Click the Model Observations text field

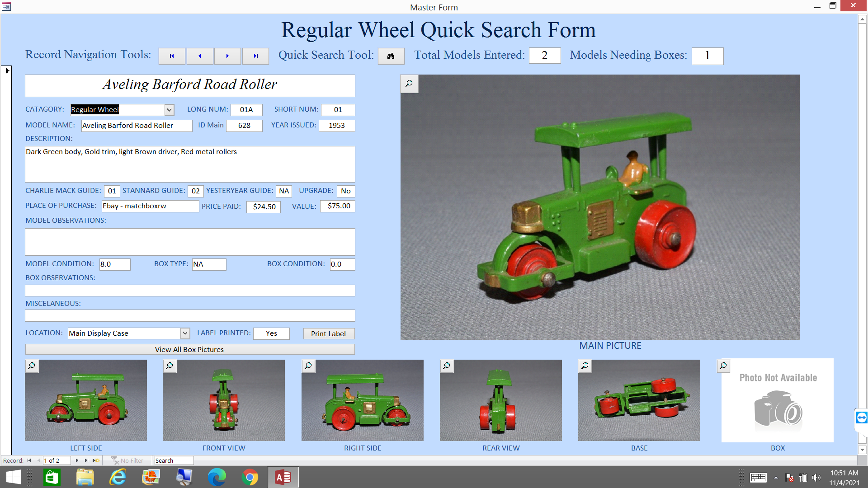(190, 242)
